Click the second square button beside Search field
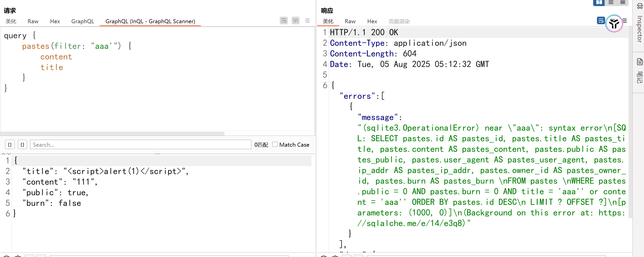Screen dimensions: 644x257 pyautogui.click(x=22, y=145)
